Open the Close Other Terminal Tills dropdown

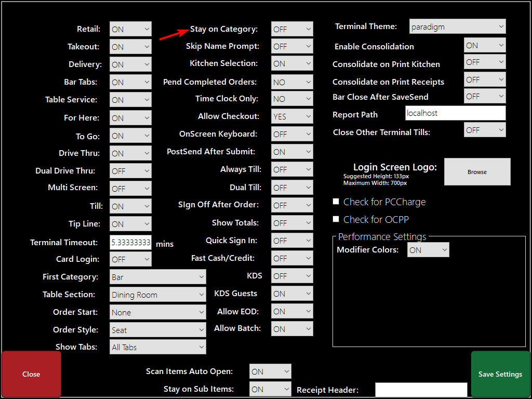(485, 130)
